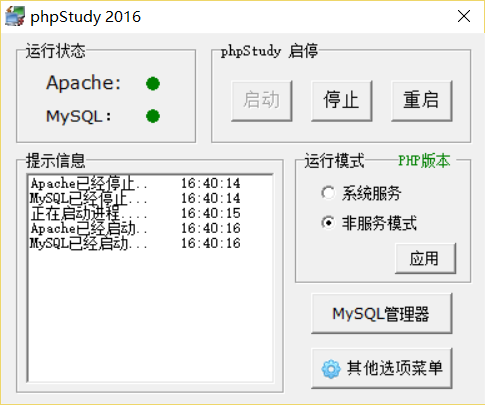The height and width of the screenshot is (405, 485).
Task: Select the 非服务模式 radio button
Action: (x=328, y=222)
